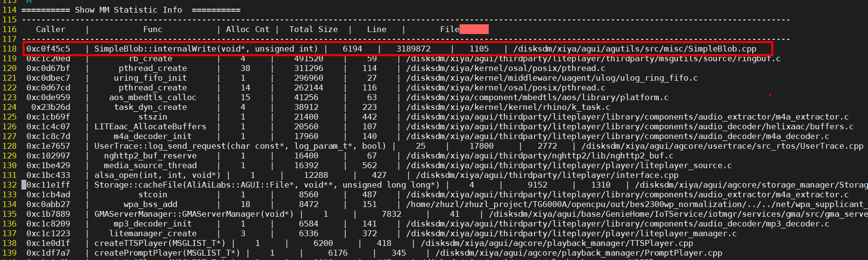Click the ringbuf.c file path

click(593, 58)
